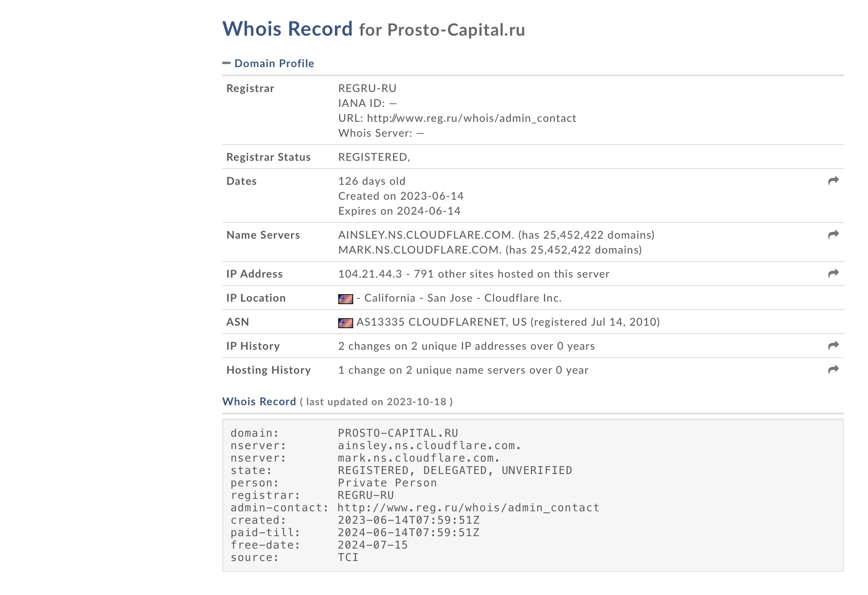Click the arrow icon in the IP History row
Screen dimensions: 868x595
coord(833,346)
